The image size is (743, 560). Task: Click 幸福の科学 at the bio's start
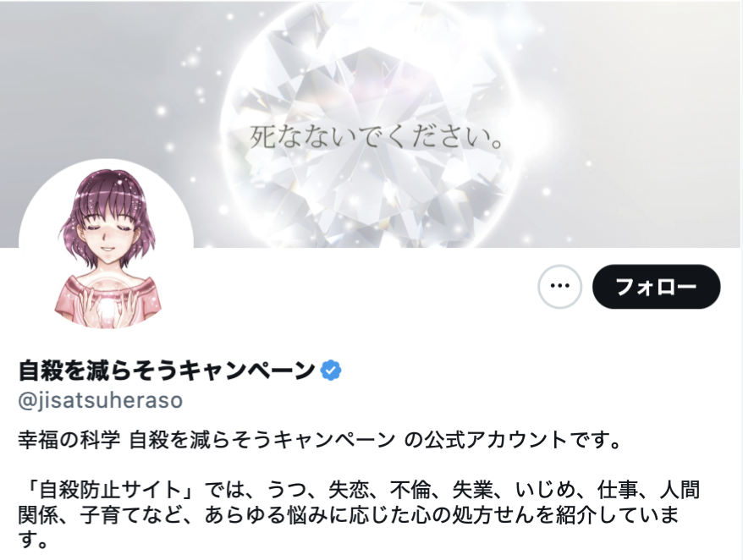(x=69, y=440)
